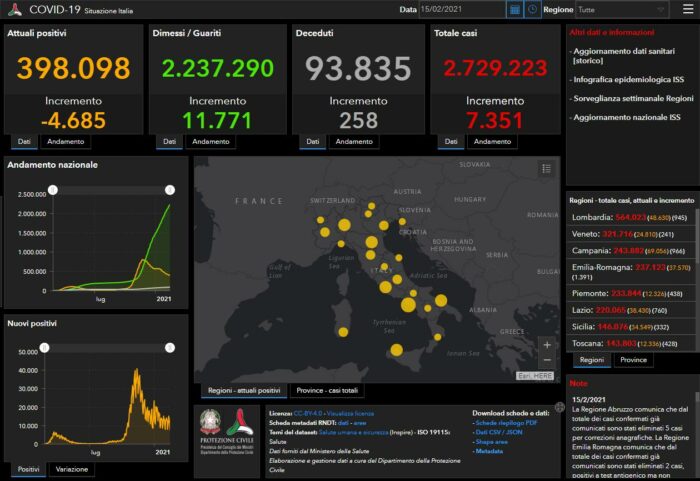Click the Esri, HERE map attribution
The height and width of the screenshot is (481, 700).
(535, 376)
